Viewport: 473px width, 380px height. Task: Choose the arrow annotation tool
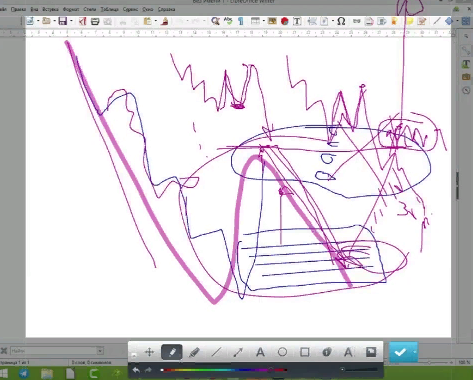(x=238, y=352)
